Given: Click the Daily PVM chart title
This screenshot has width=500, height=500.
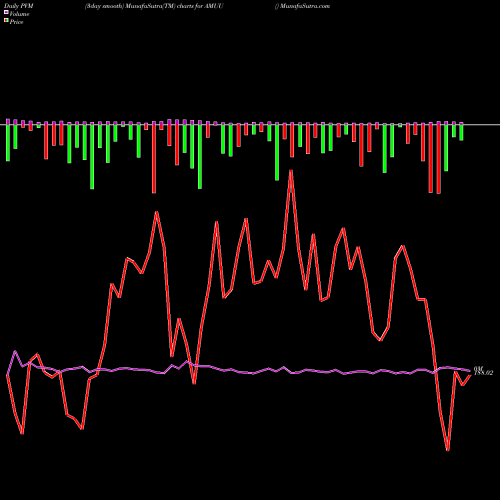Looking at the screenshot, I should pos(19,6).
